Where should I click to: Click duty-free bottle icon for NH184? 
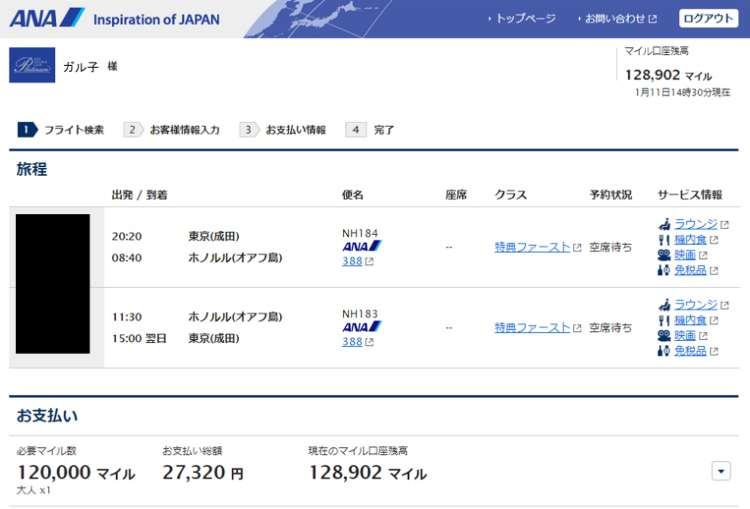click(x=664, y=270)
